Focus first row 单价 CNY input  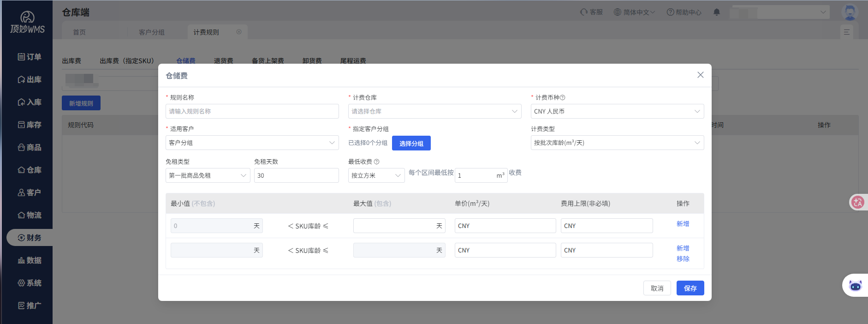click(x=505, y=226)
